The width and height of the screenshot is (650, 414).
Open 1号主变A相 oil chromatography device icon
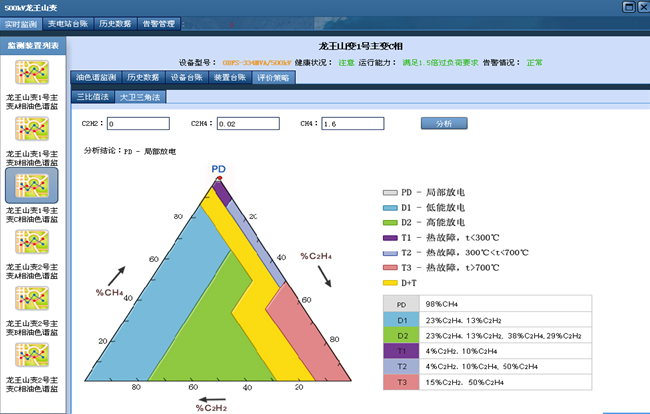tap(32, 74)
